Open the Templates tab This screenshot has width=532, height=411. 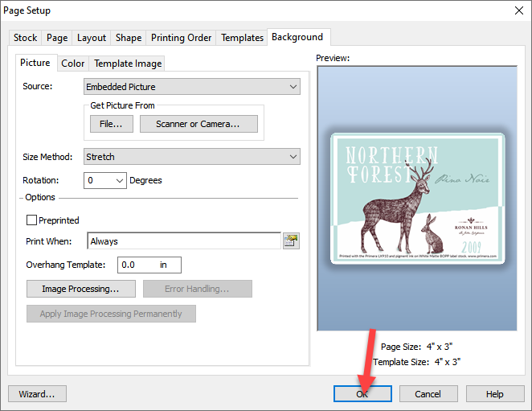tap(242, 38)
